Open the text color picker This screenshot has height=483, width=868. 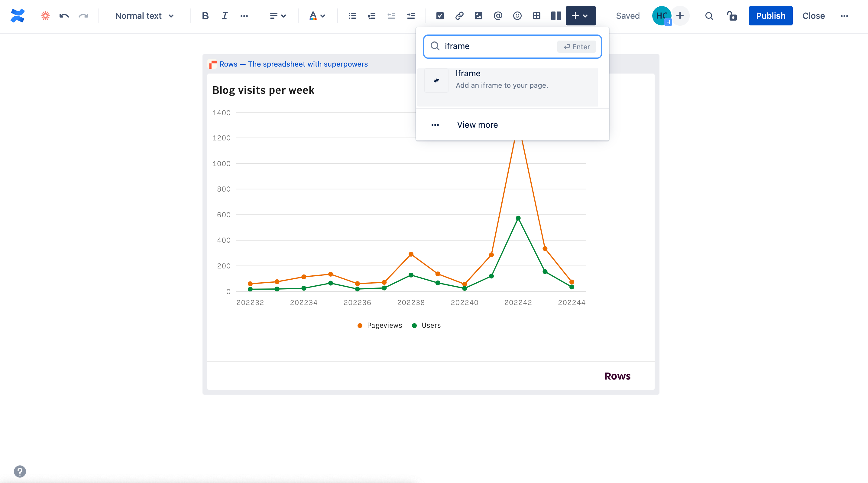[317, 16]
